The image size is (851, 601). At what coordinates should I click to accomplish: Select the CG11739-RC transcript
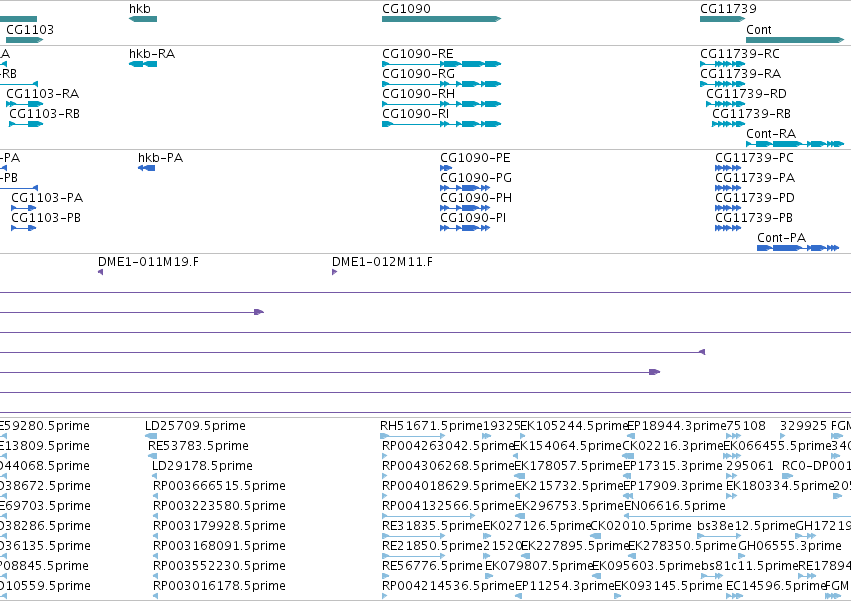click(722, 64)
